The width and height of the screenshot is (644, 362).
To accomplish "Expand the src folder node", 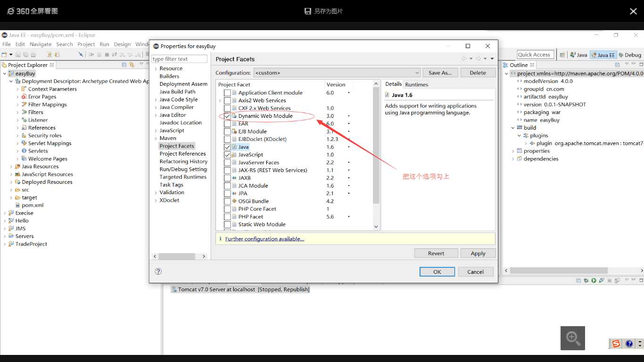I will coord(11,190).
